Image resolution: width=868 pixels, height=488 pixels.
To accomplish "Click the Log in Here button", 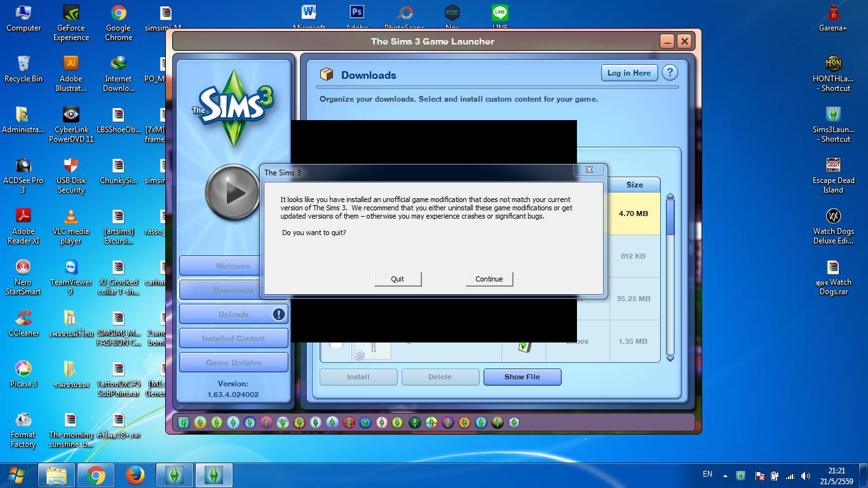I will (629, 73).
